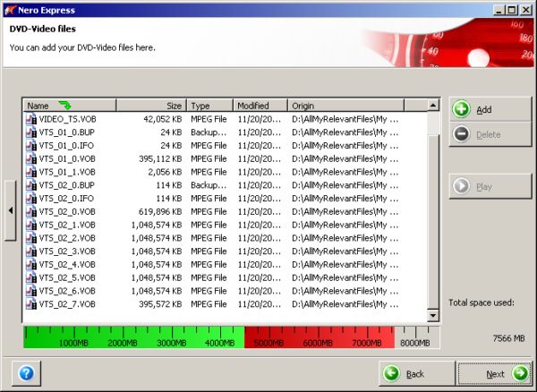Click file icon of VTS_01_0.IFO
The image size is (537, 392).
point(31,146)
